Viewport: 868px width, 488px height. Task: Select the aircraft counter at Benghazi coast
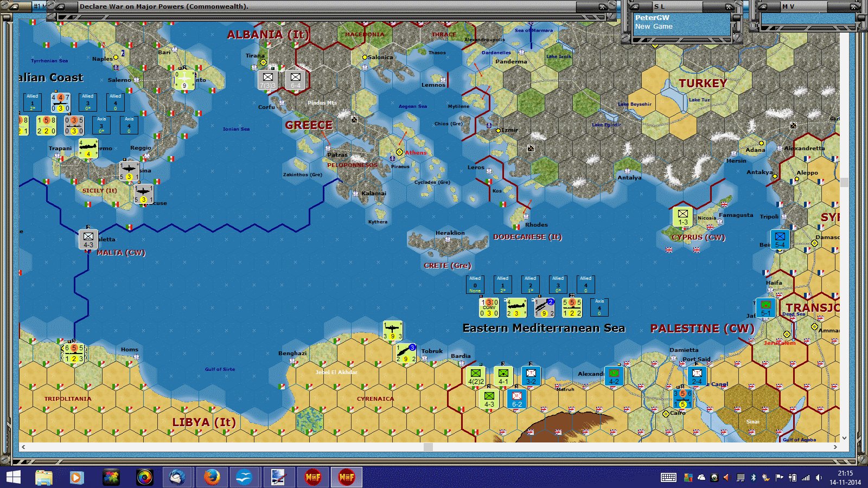tap(393, 330)
